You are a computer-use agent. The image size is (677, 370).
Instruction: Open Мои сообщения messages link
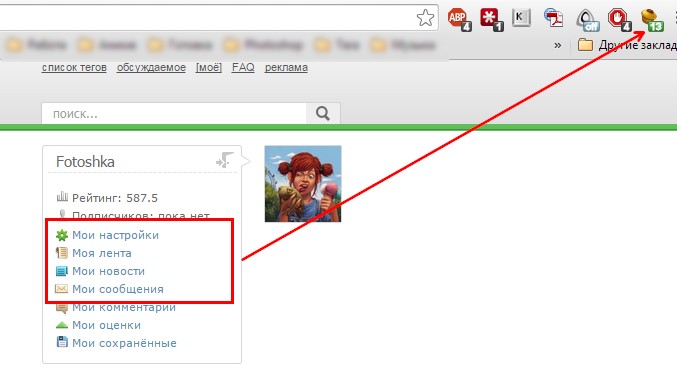coord(118,289)
